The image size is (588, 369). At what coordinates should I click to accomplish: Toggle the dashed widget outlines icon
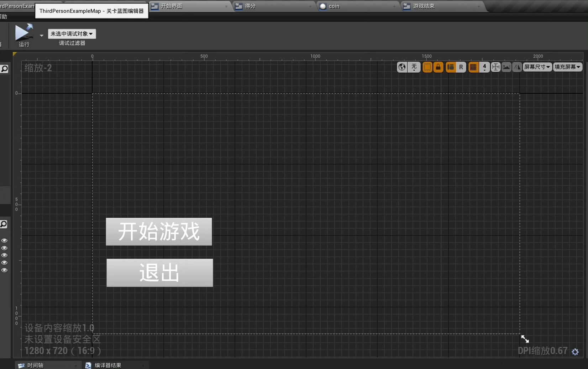click(x=427, y=67)
